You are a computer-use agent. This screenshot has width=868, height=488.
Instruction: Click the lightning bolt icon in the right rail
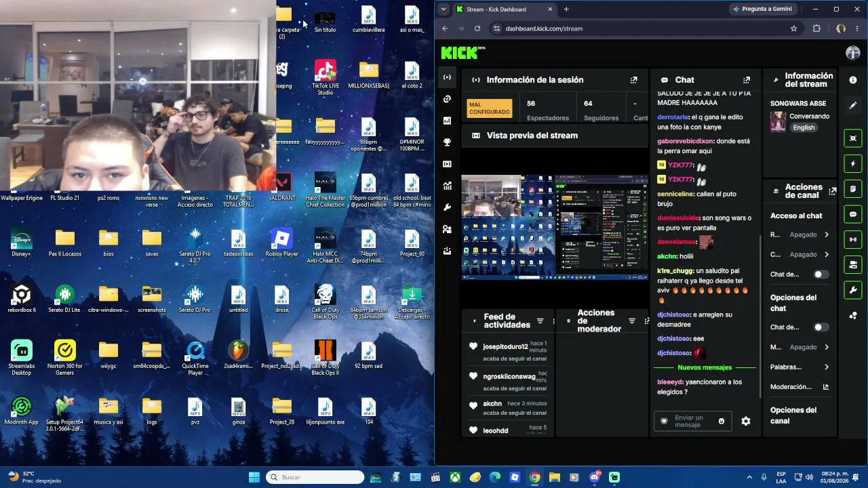tap(853, 164)
